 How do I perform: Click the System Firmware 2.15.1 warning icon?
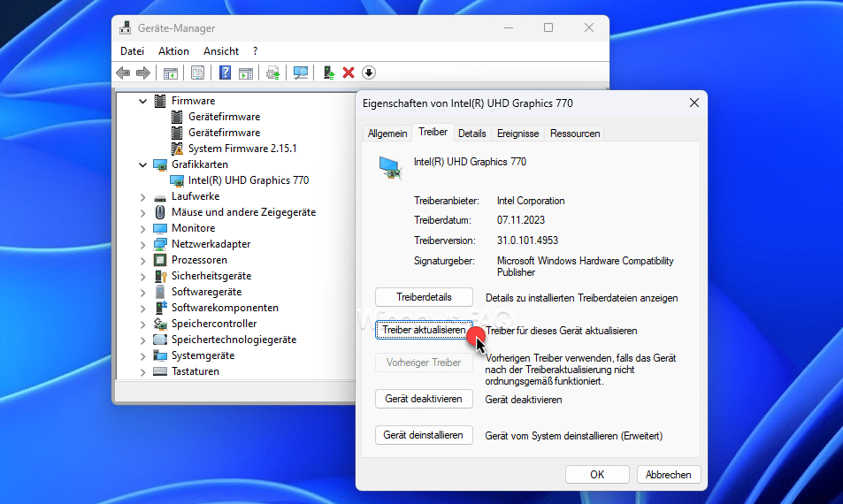(x=177, y=149)
